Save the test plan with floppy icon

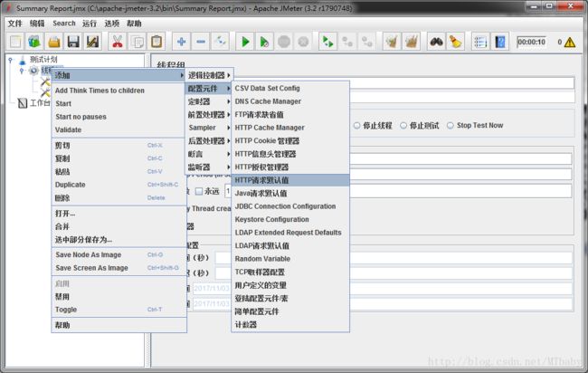[73, 42]
